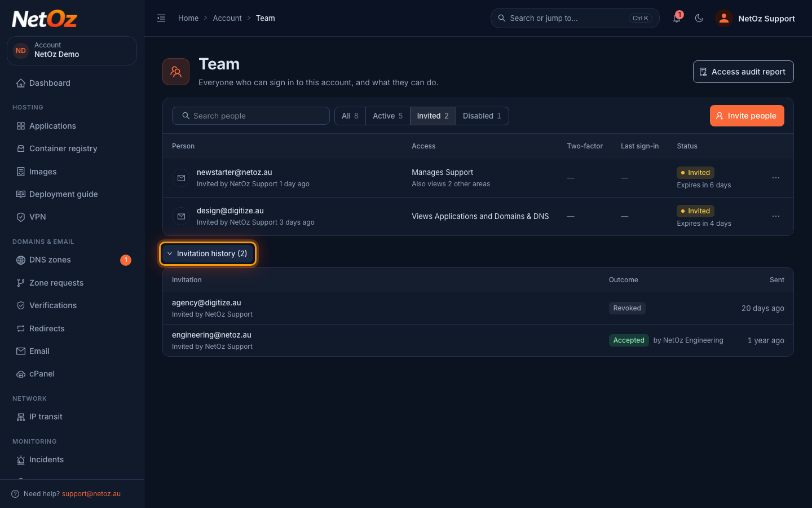The height and width of the screenshot is (508, 812).
Task: Click the Team page header icon
Action: point(176,72)
